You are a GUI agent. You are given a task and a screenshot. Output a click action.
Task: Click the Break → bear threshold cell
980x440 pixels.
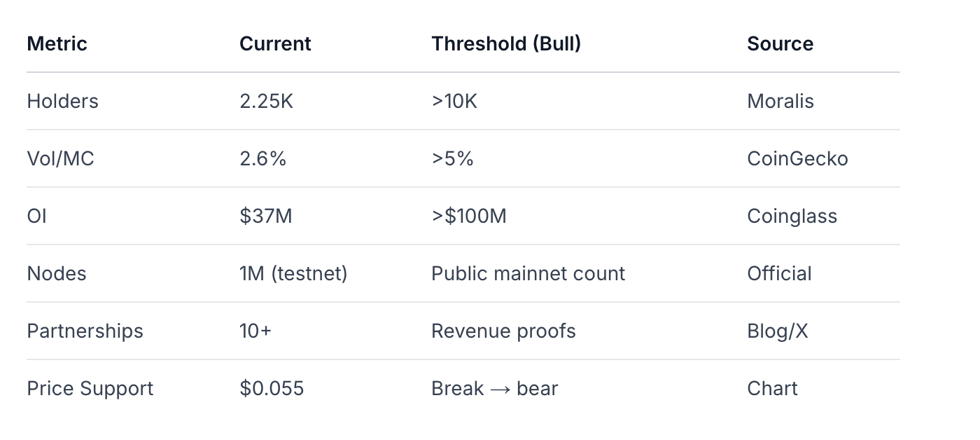(x=494, y=388)
